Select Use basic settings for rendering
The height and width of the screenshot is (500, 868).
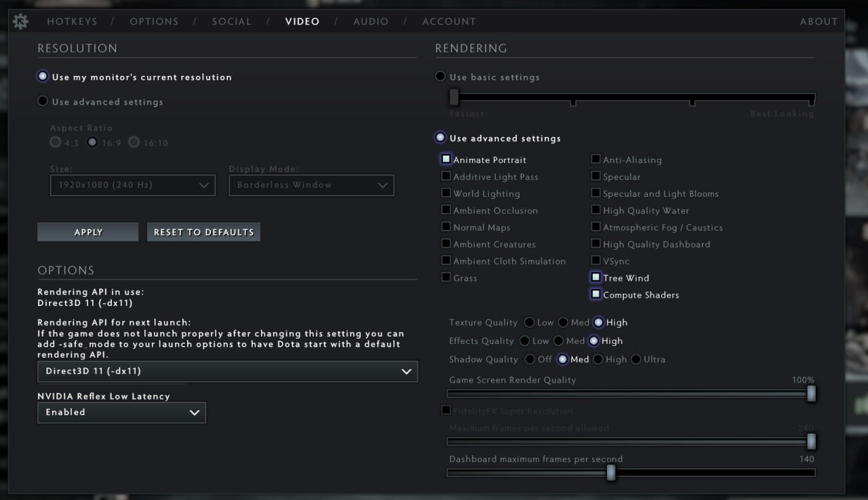441,77
